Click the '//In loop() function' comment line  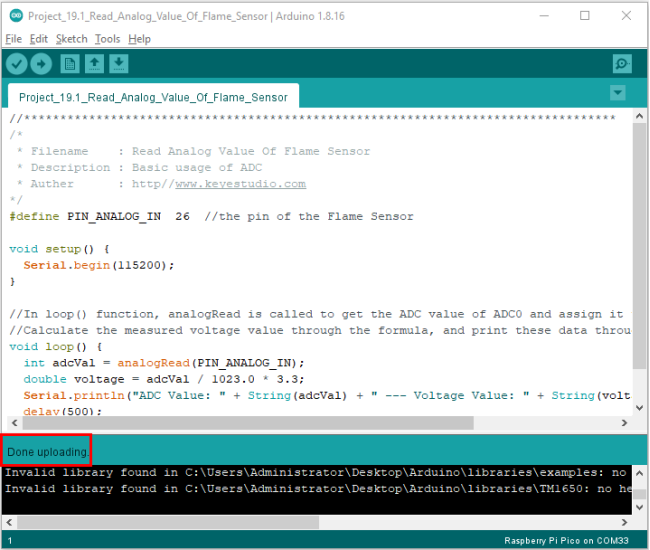tap(320, 314)
